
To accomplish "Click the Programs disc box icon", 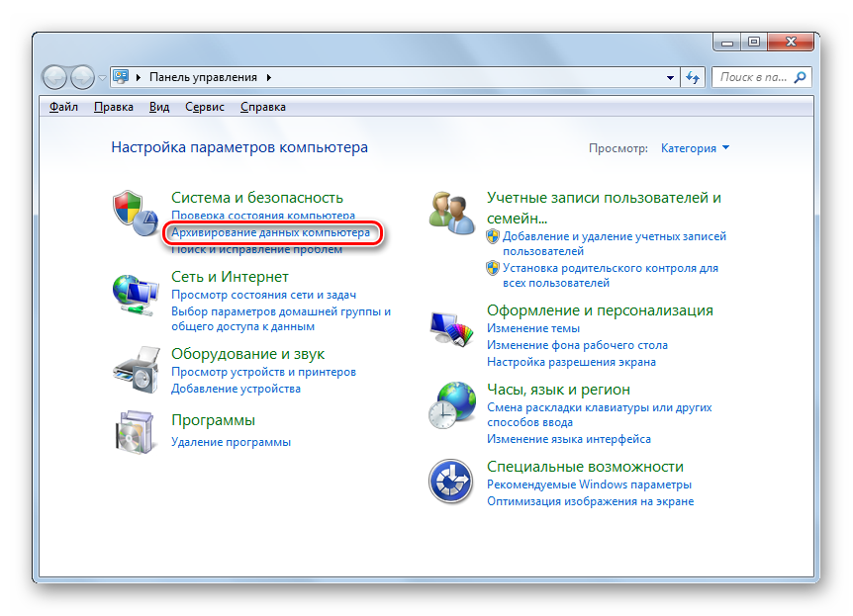I will click(135, 433).
